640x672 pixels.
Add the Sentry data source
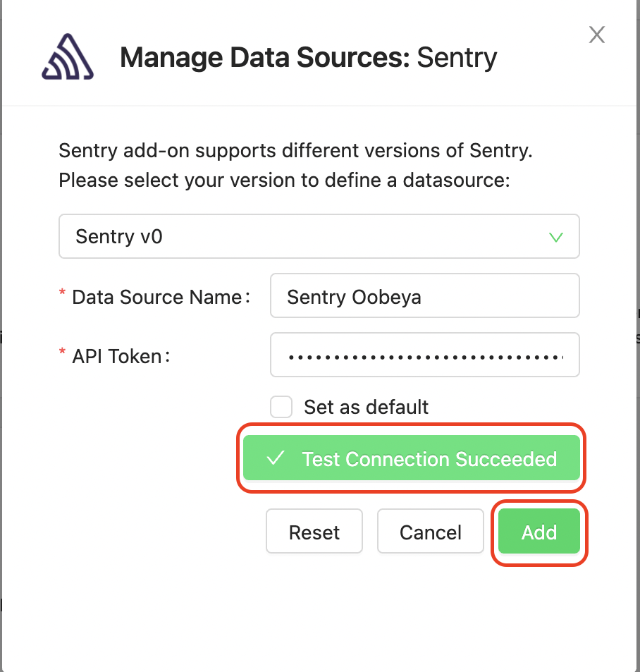539,532
